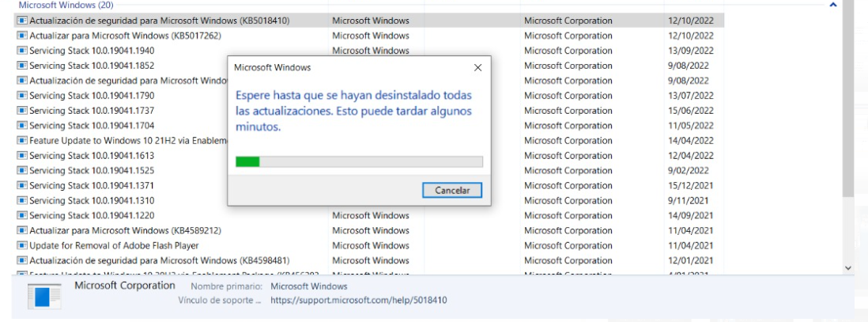Click the icon next to Actualizar KB5017262

point(21,36)
